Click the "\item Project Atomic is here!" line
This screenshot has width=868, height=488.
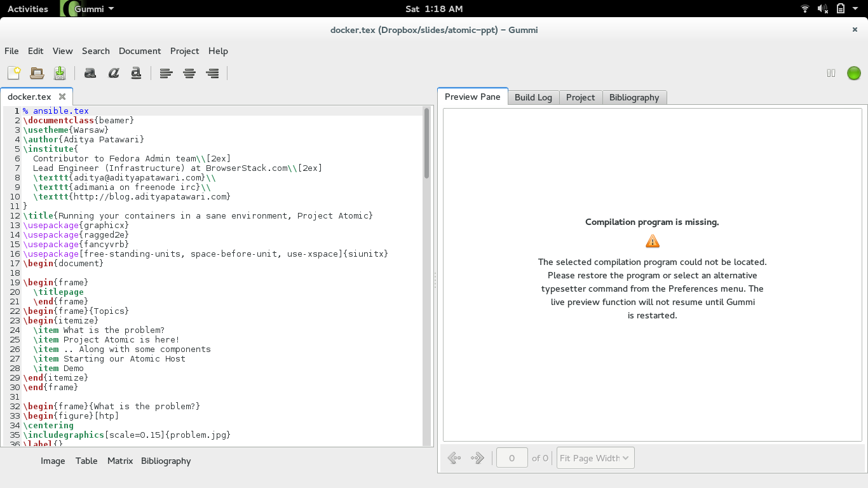pyautogui.click(x=107, y=339)
